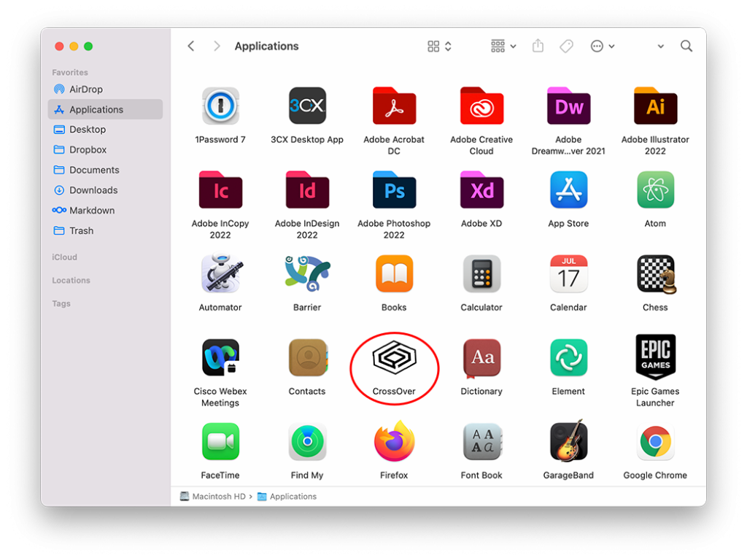Open AirDrop from Favorites sidebar

(x=85, y=89)
